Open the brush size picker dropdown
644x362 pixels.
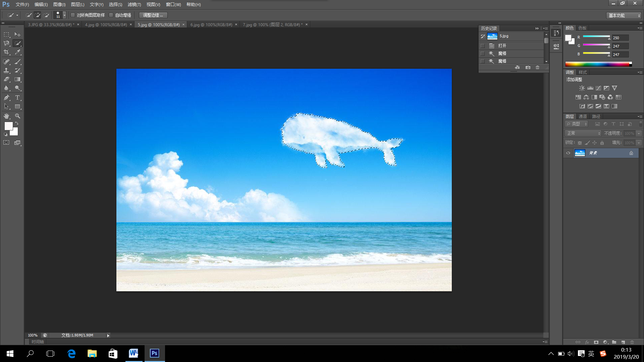tap(64, 15)
